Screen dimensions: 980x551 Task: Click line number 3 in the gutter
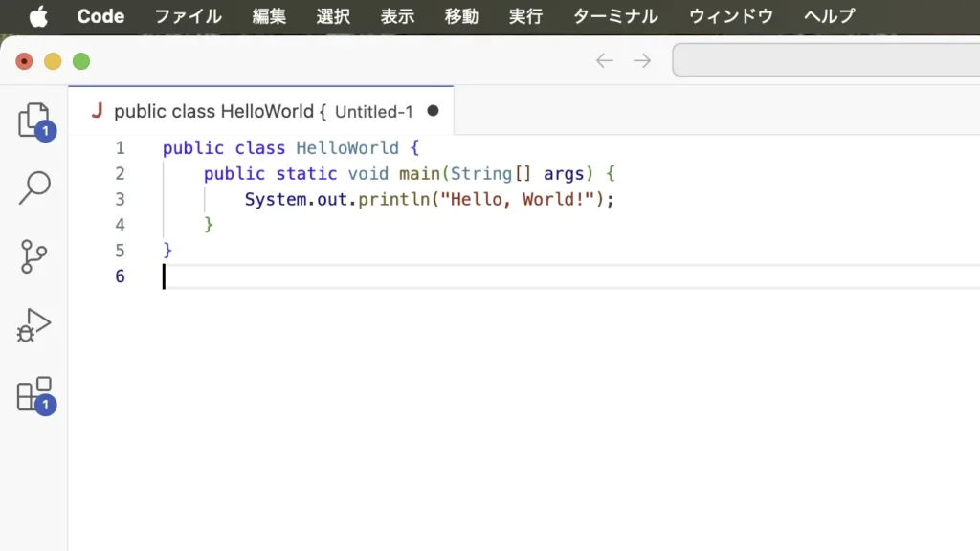120,199
